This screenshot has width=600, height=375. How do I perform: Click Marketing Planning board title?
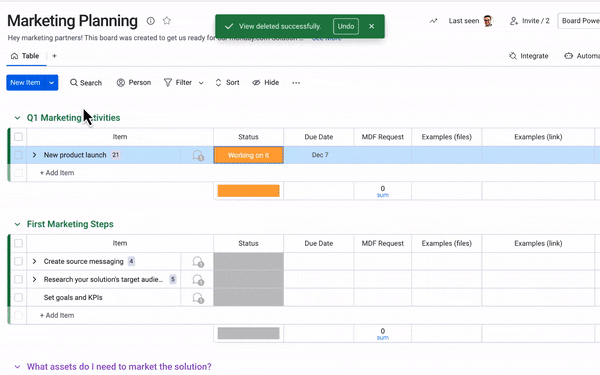[72, 21]
